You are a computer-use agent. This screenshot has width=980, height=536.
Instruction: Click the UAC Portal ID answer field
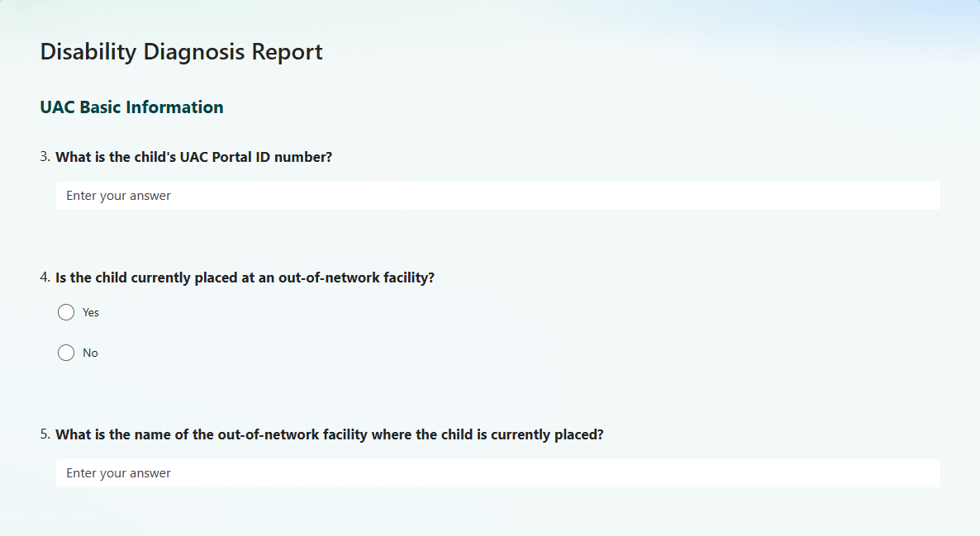pos(497,196)
